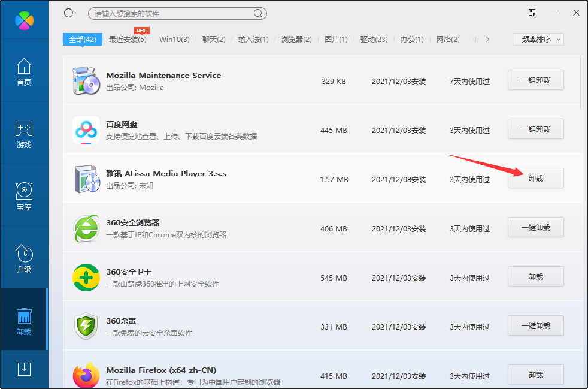Click the magnifier search icon

click(258, 14)
